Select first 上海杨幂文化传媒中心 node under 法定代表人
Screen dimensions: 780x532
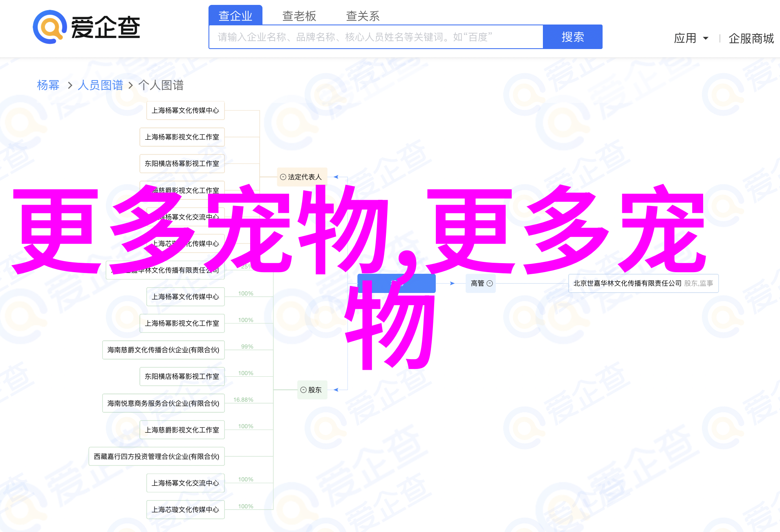(x=186, y=110)
